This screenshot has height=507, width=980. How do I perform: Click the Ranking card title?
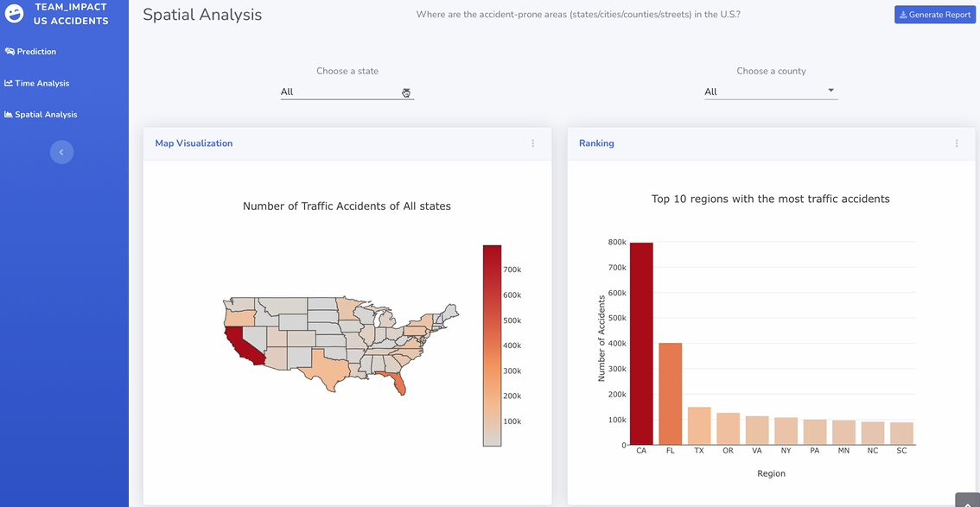click(x=596, y=143)
